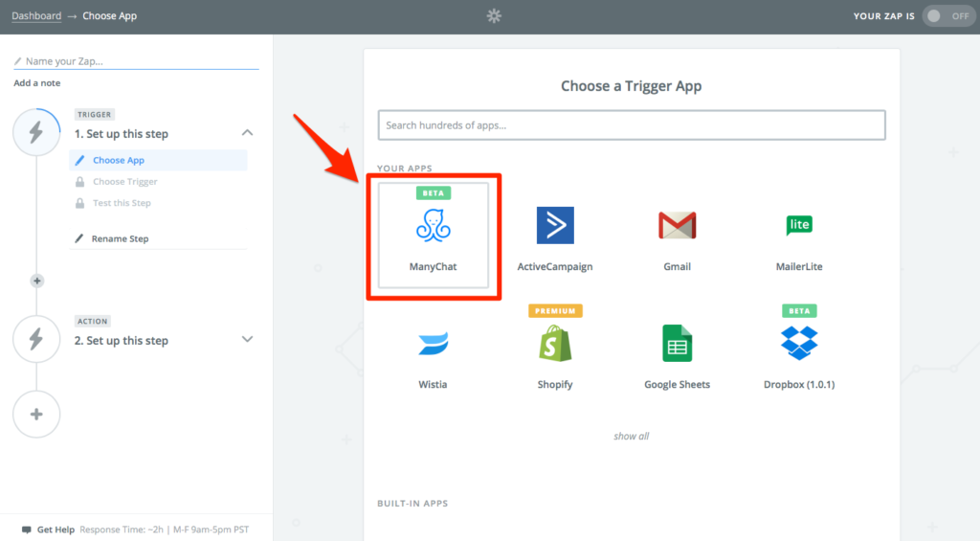
Task: Click the ACTION label badge
Action: click(93, 321)
